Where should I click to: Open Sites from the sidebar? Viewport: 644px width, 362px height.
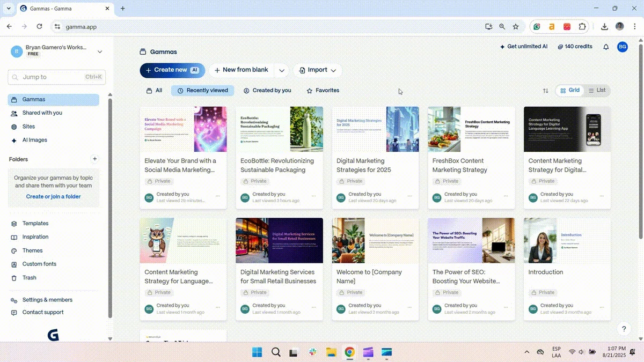[27, 127]
